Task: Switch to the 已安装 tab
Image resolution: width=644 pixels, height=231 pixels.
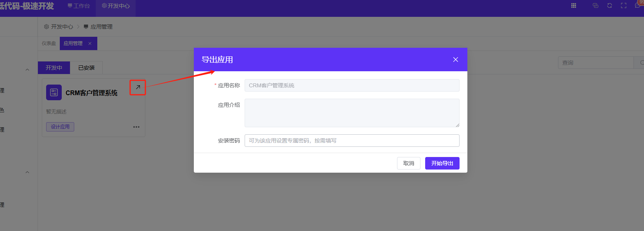Action: click(86, 68)
